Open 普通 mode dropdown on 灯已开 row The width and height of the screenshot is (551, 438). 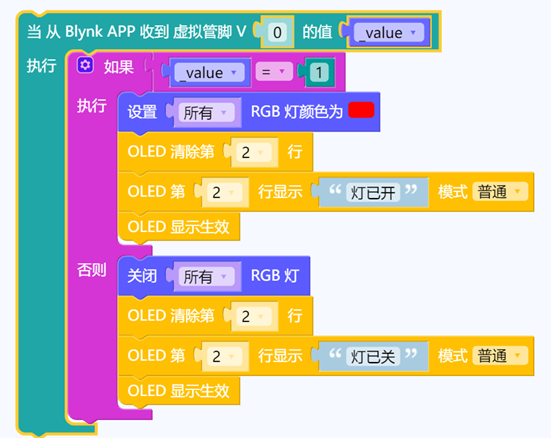pos(500,192)
